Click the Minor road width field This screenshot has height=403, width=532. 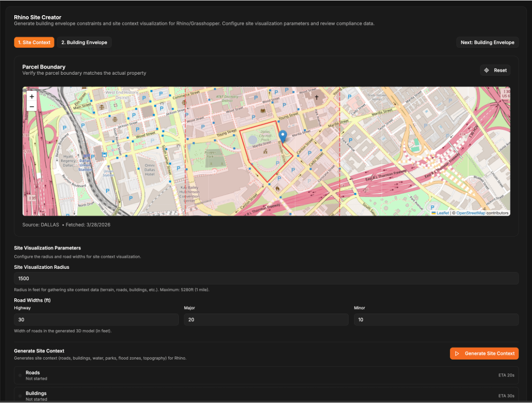[x=436, y=319]
